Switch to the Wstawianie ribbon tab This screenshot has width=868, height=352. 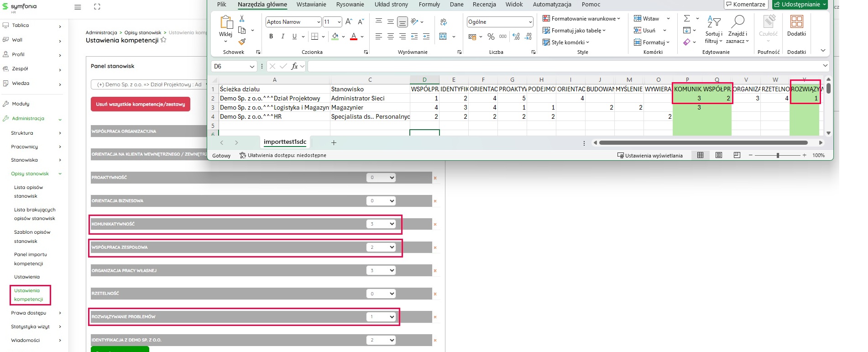311,5
